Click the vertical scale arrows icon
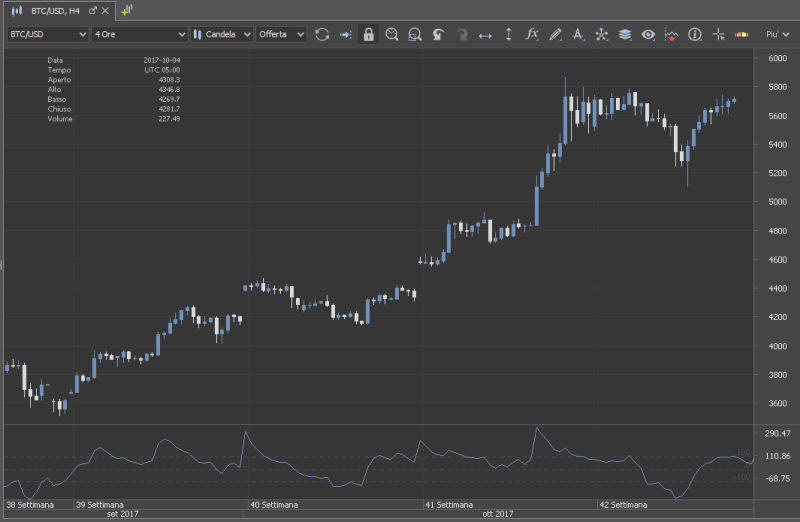 [508, 34]
